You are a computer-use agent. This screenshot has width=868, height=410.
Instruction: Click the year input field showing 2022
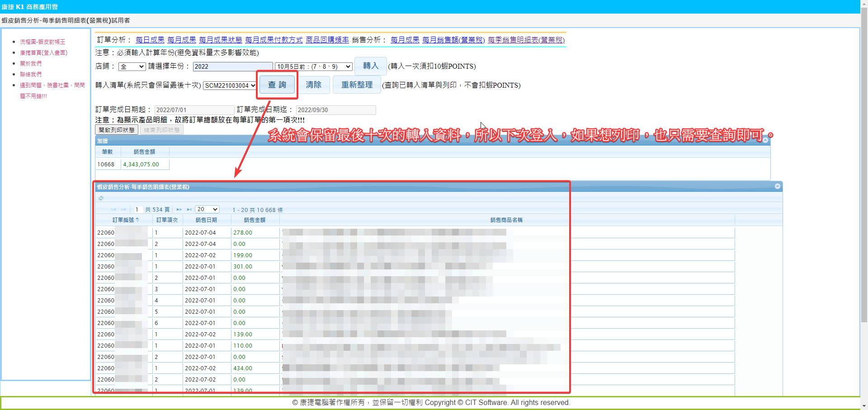(x=233, y=67)
